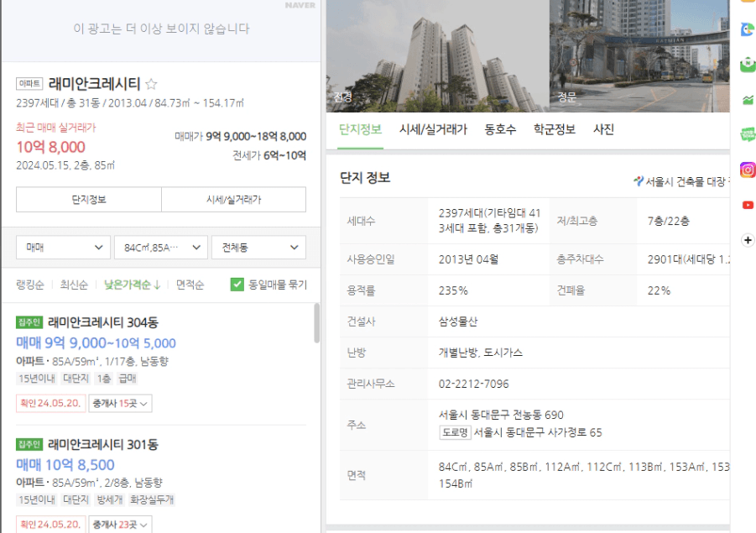This screenshot has width=756, height=533.
Task: Click the 서울시 동대문구 전농동 690 address
Action: point(500,415)
